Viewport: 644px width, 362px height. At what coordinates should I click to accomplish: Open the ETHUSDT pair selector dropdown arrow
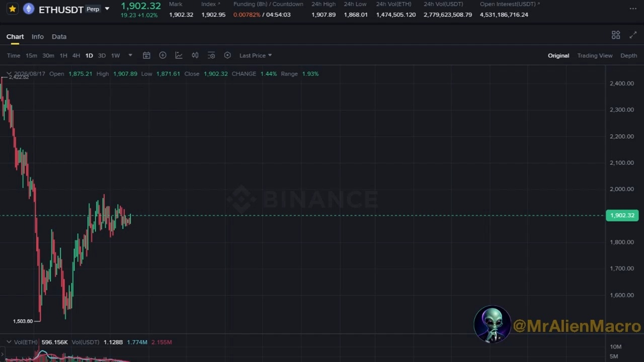[107, 9]
